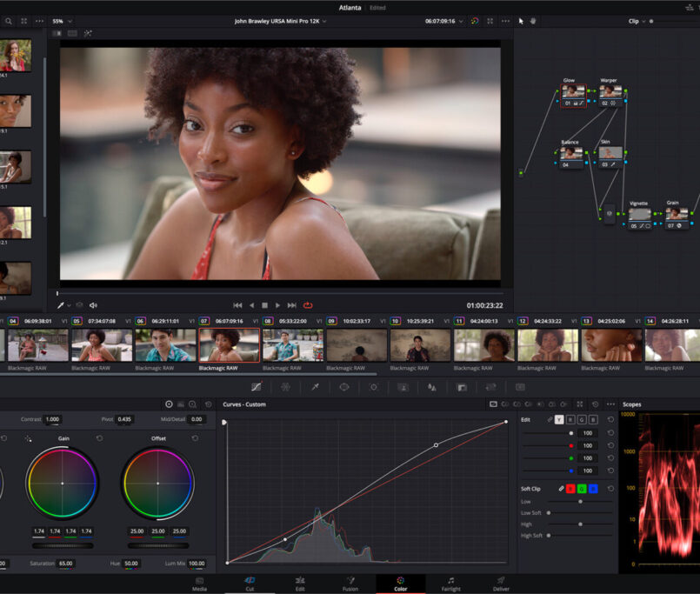
Task: Click the viewer eyedropper picker tool
Action: click(x=60, y=305)
